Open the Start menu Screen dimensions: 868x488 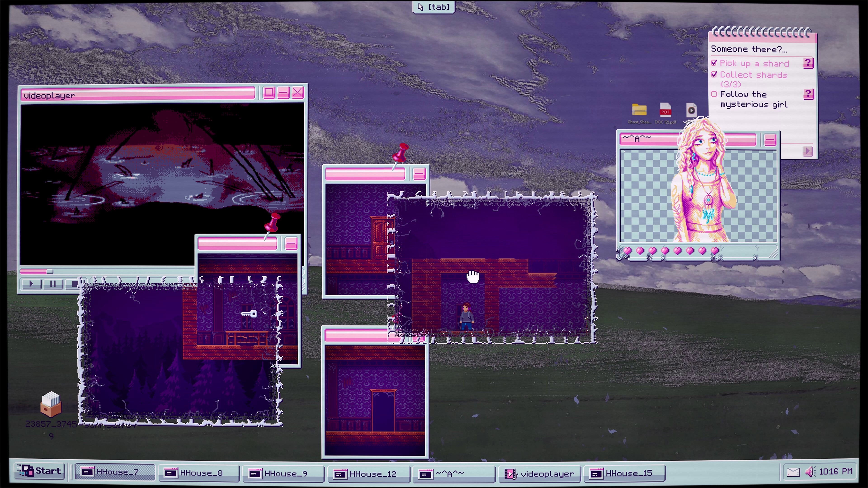click(x=39, y=471)
